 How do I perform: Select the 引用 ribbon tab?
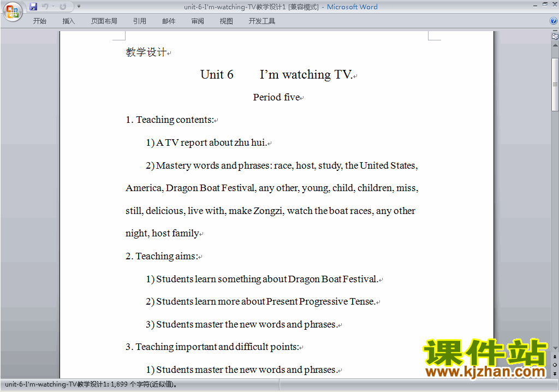(140, 21)
